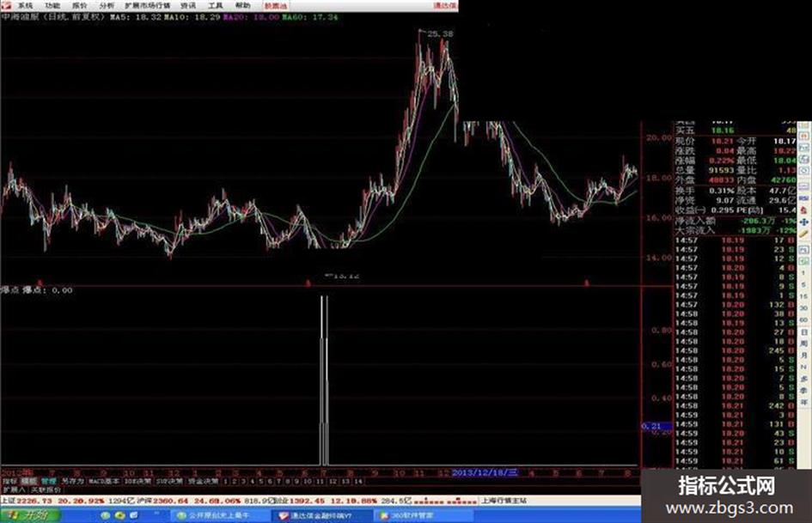Switch to quarterly 季 period in sidebar
Image resolution: width=812 pixels, height=523 pixels.
point(803,391)
